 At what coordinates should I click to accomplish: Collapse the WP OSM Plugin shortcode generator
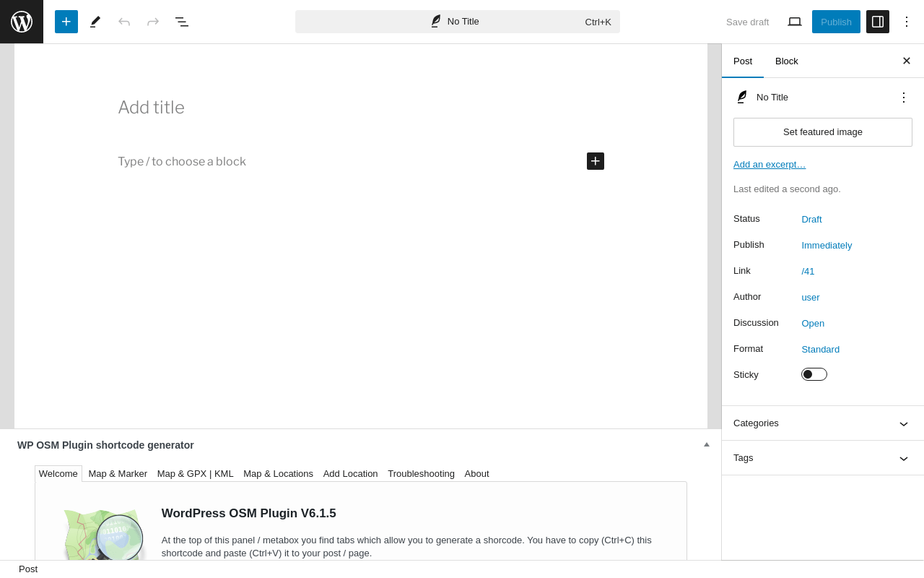click(x=707, y=444)
